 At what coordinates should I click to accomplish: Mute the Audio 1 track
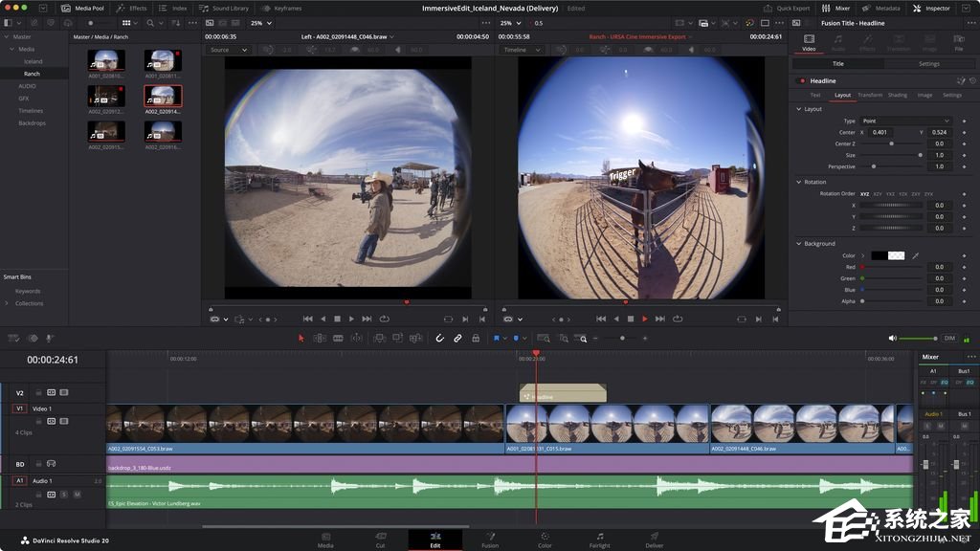[x=77, y=494]
